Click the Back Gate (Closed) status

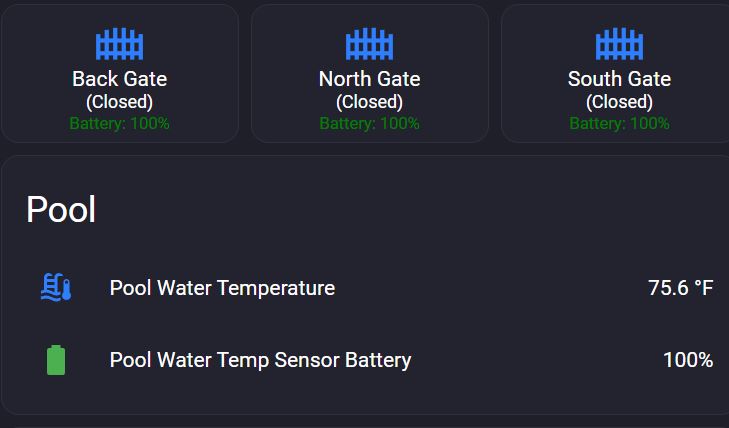[x=120, y=102]
